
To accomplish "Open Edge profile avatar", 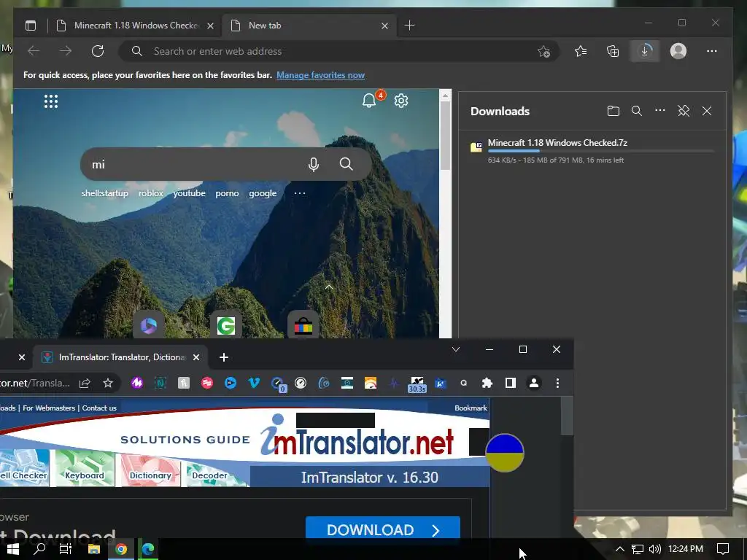I will click(678, 51).
